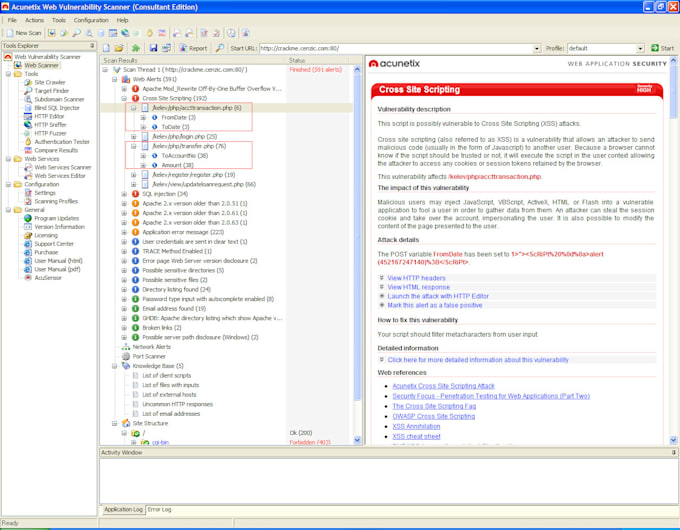Click the HTTP Editor toolbar icon
The image size is (680, 530).
point(113,33)
